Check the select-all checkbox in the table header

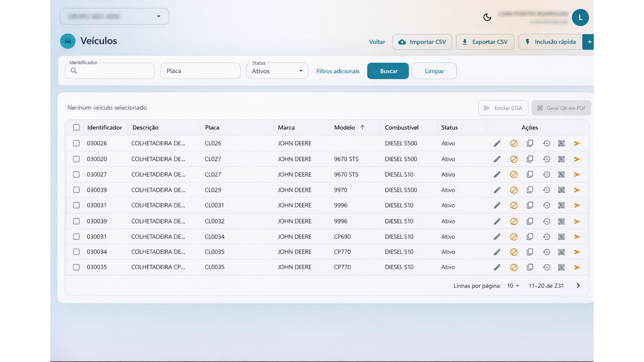(x=76, y=128)
